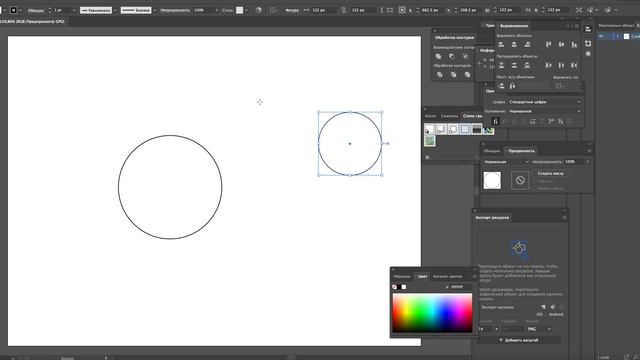This screenshot has height=360, width=640.
Task: Click 'Непрозрачность' label in the control bar
Action: pos(175,10)
